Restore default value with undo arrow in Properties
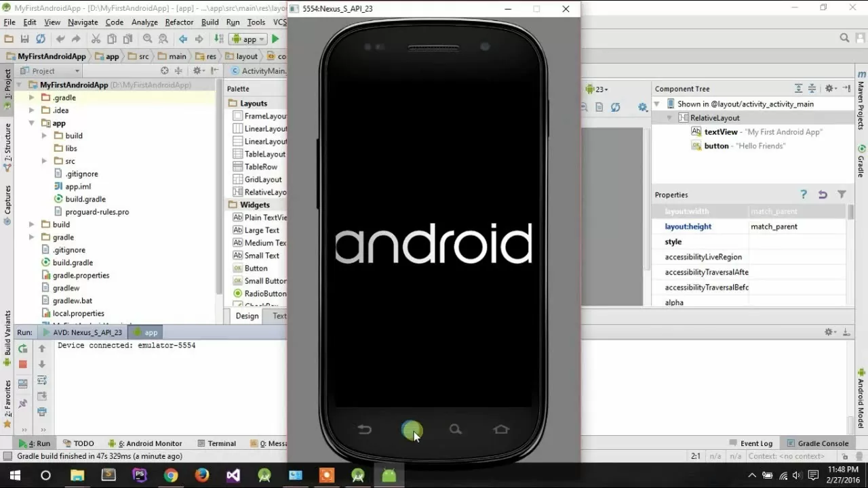868x488 pixels. 823,195
